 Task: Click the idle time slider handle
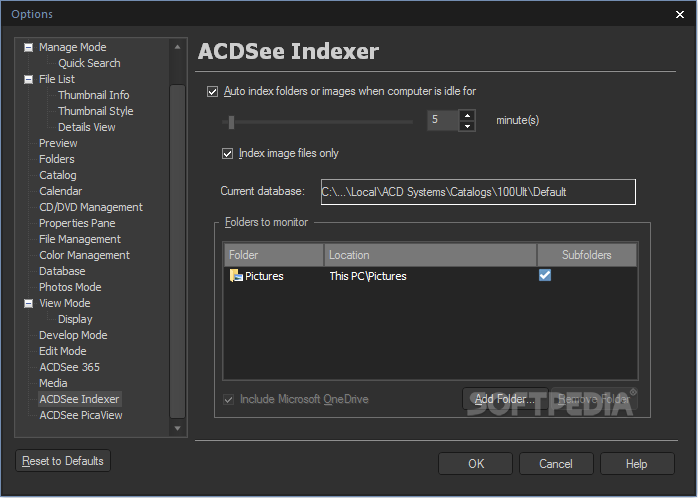[x=231, y=122]
